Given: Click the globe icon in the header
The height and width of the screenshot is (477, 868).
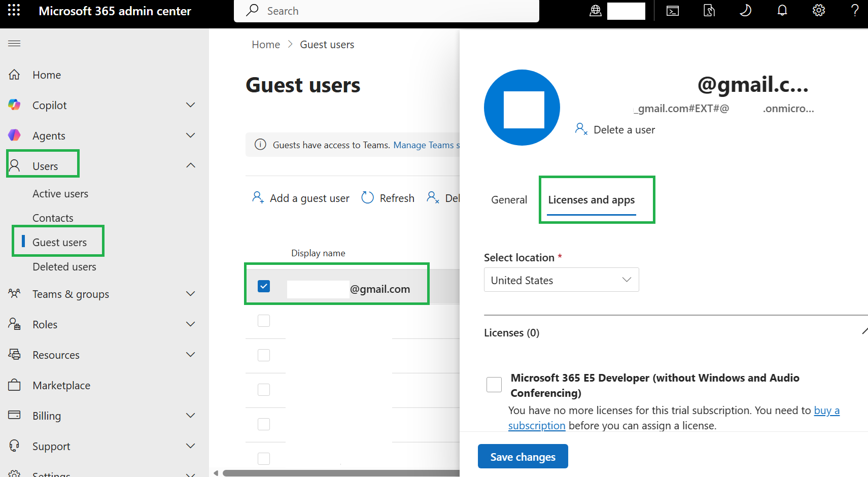Looking at the screenshot, I should coord(596,11).
